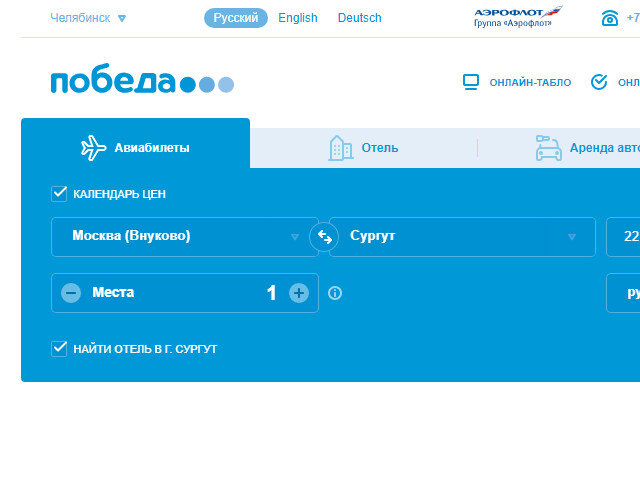This screenshot has height=480, width=640.
Task: Click the airplane icon on Авиабилеты tab
Action: point(93,147)
